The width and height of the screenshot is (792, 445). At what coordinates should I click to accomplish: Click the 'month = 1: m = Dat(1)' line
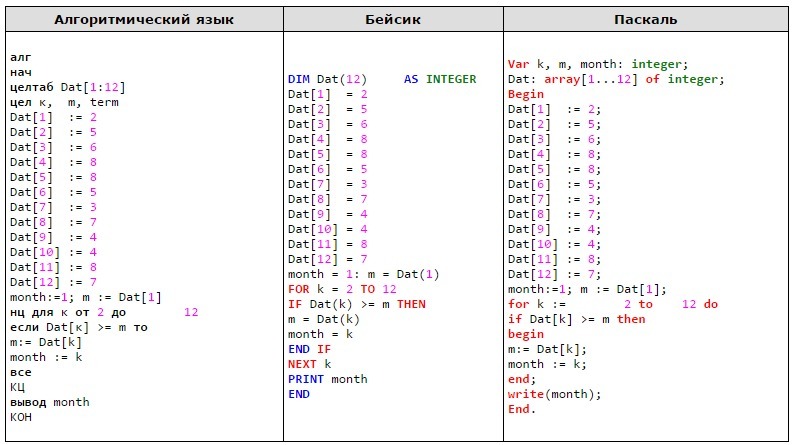coord(364,274)
